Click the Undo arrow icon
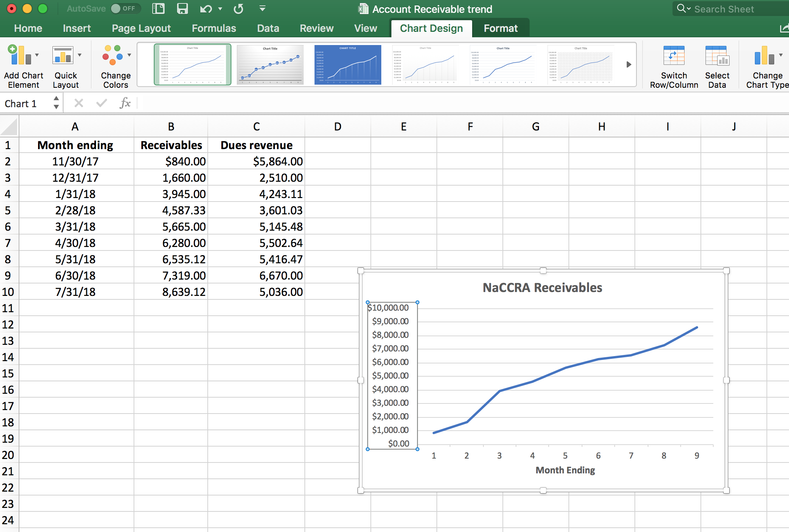 (206, 9)
